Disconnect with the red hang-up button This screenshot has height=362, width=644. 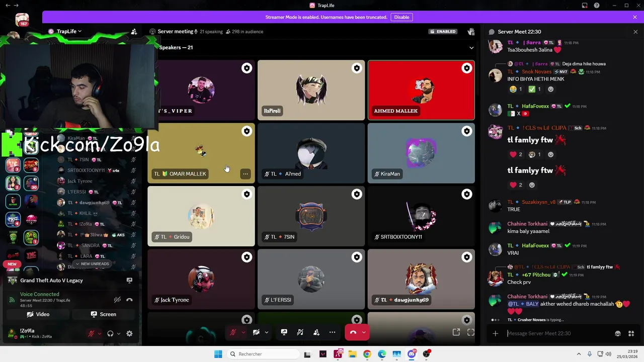(353, 332)
